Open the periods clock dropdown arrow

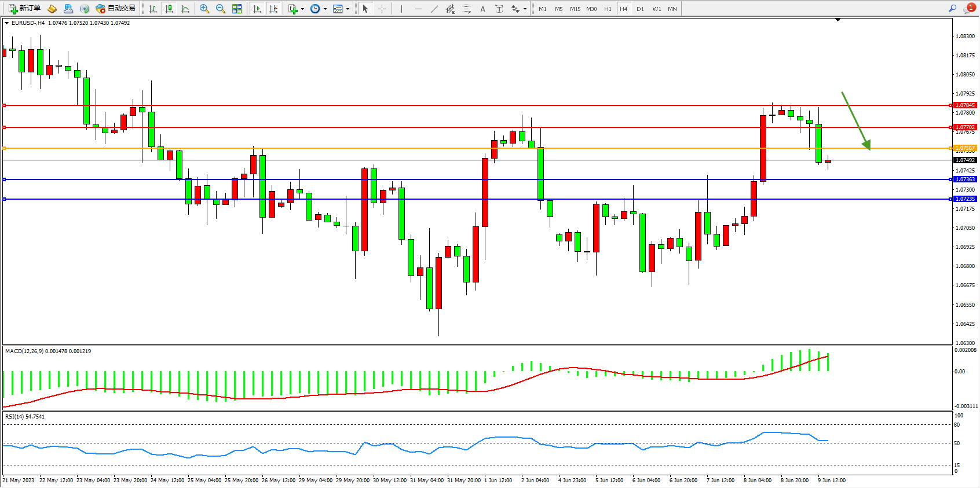[325, 9]
